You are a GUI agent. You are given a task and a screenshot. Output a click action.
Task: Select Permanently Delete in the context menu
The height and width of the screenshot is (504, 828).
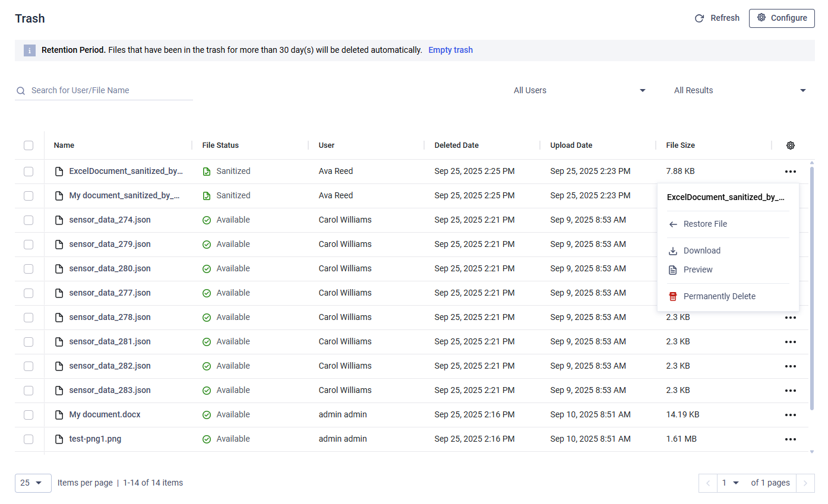click(719, 297)
